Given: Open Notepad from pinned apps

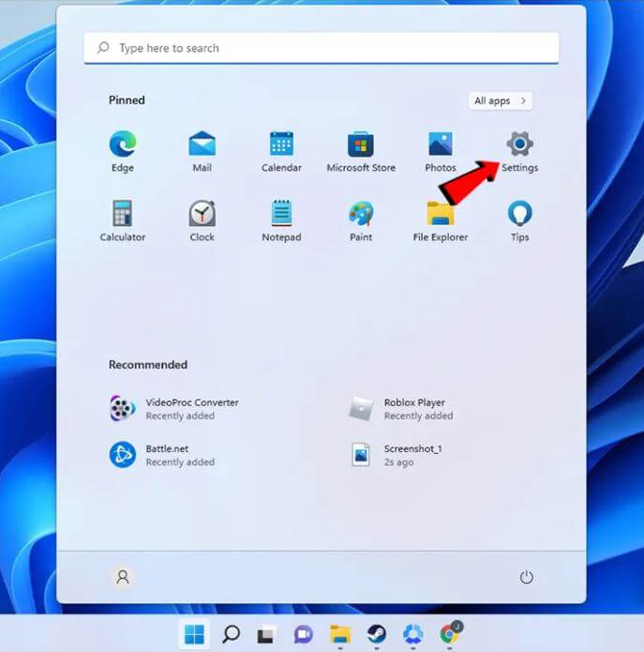Looking at the screenshot, I should pos(281,220).
